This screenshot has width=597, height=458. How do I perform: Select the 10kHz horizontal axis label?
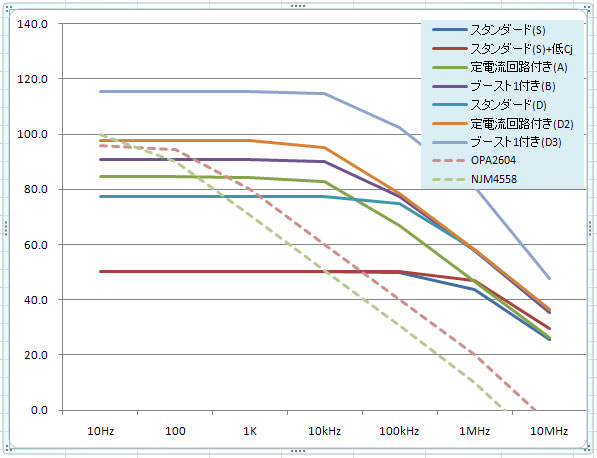324,431
